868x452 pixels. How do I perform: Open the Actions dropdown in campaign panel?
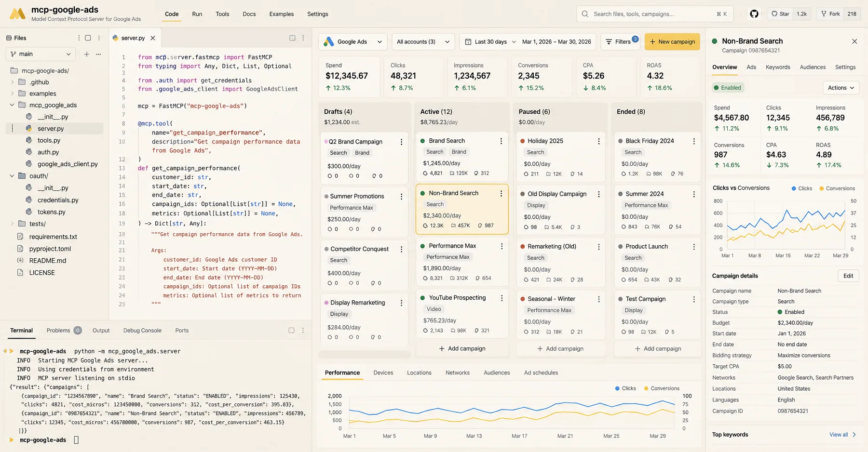(841, 88)
